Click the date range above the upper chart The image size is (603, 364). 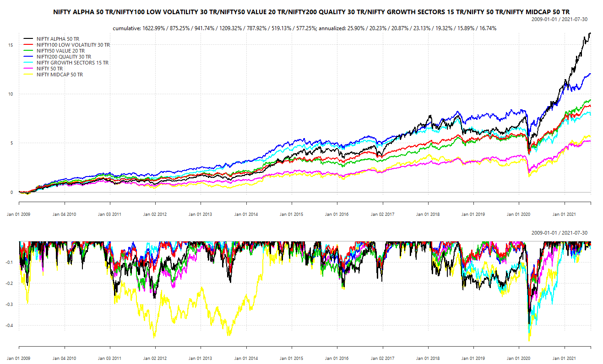(x=560, y=20)
